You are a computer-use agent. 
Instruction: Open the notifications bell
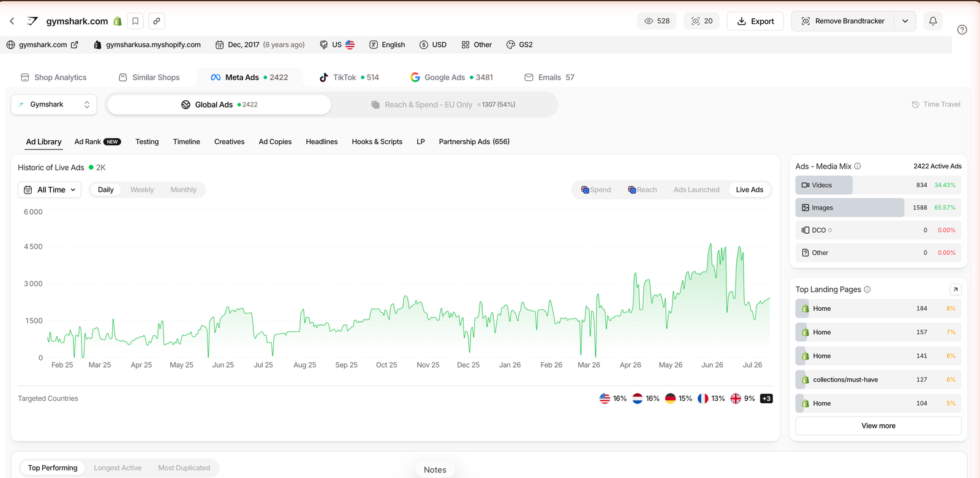click(x=933, y=21)
